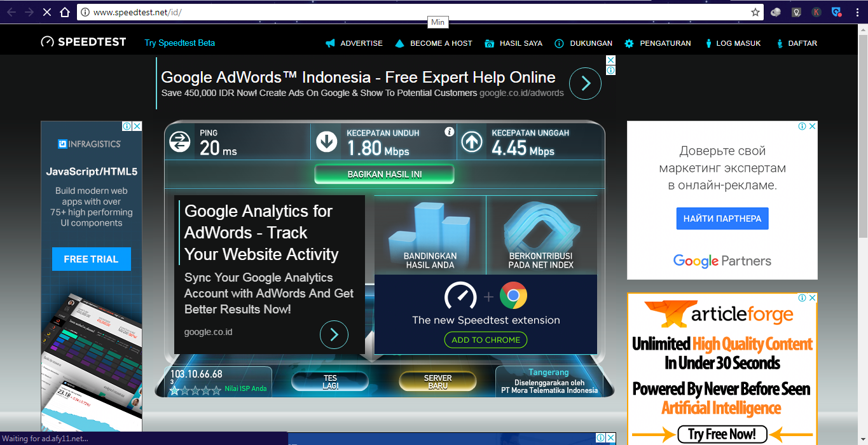Open LOG MASUK login link
Viewport: 868px width, 445px height.
point(738,43)
